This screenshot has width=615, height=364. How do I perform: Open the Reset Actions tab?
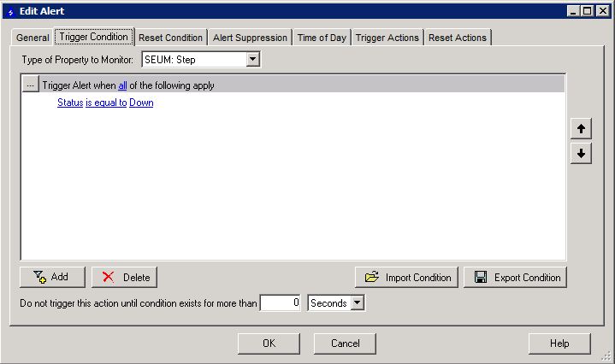tap(458, 38)
